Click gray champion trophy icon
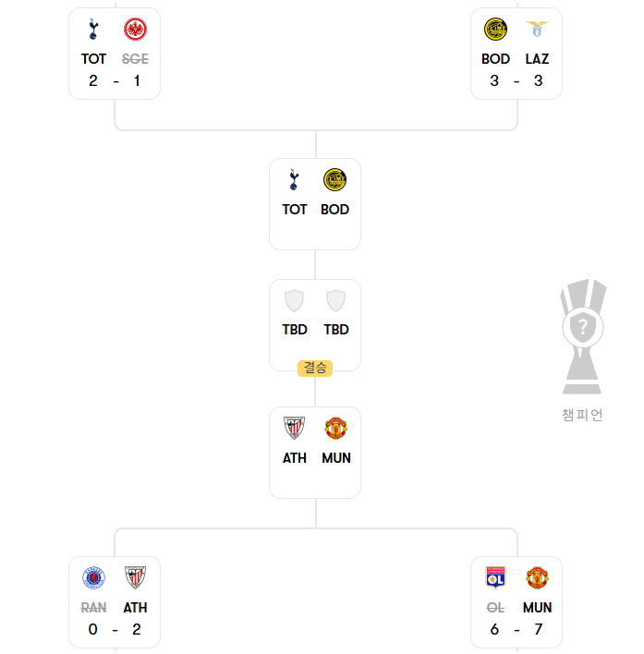 pyautogui.click(x=583, y=336)
